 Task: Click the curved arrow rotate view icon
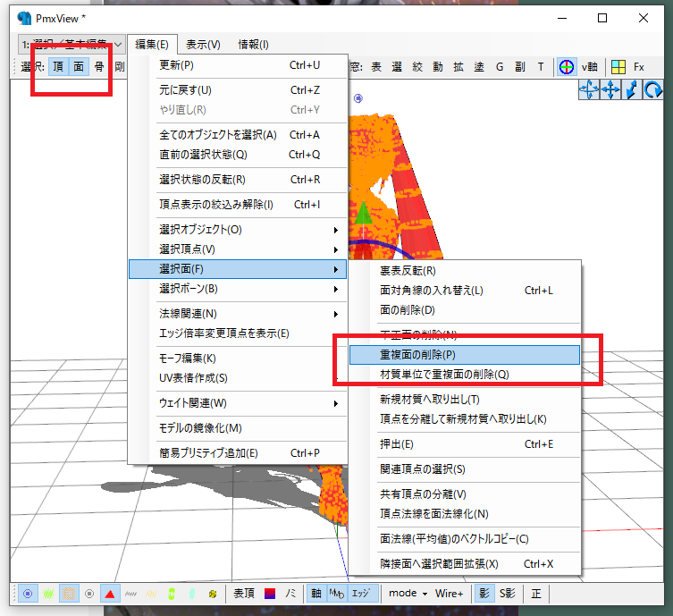point(653,89)
